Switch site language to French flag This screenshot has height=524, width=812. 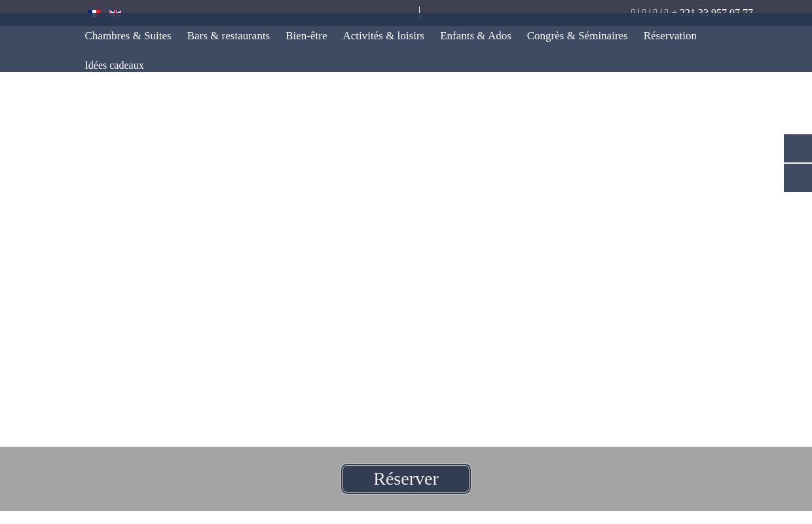coord(94,12)
